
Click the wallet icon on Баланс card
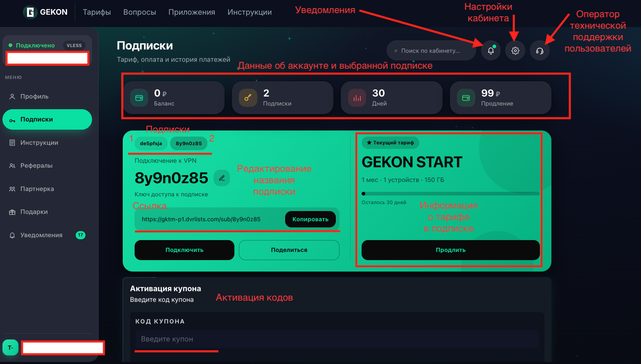tap(139, 98)
